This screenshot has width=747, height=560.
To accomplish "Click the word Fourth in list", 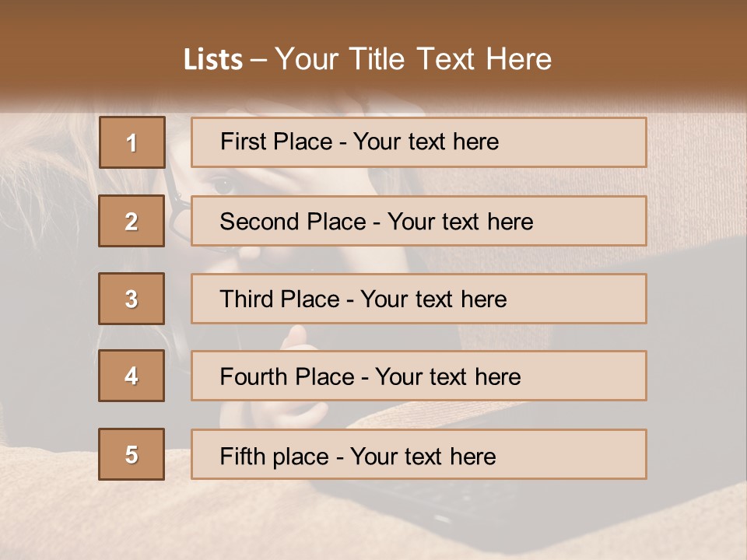I will (x=253, y=376).
